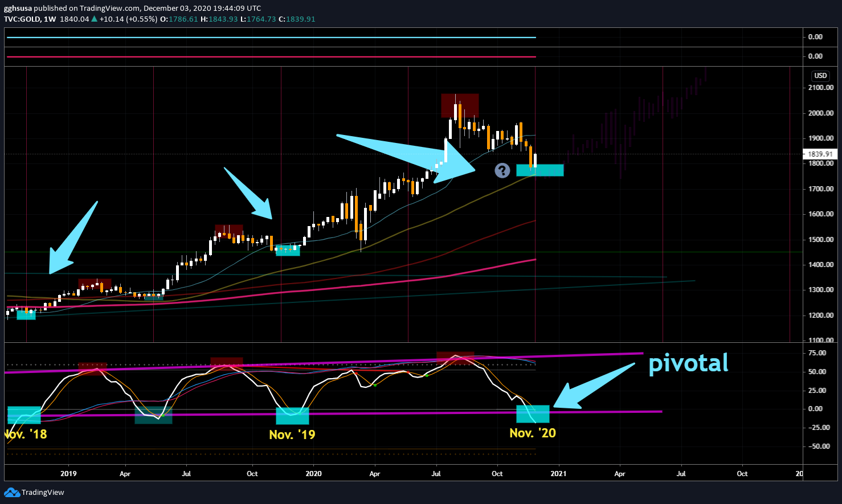The image size is (842, 504).
Task: Click the 2100.00 price axis label
Action: 821,88
